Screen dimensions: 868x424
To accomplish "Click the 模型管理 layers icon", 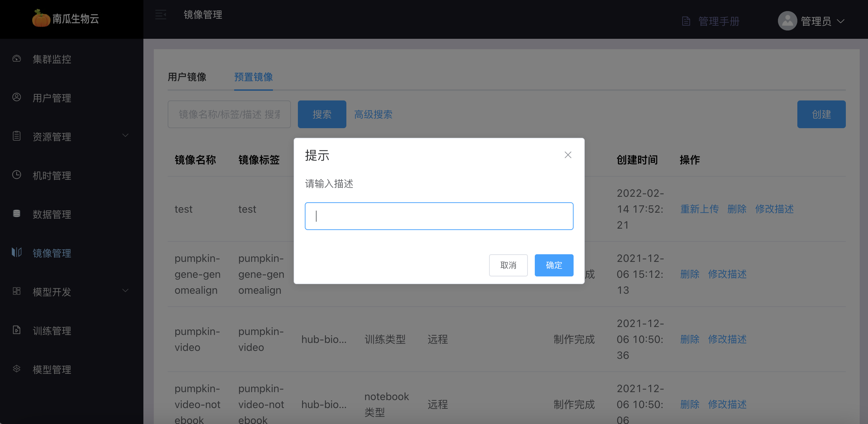I will point(17,369).
